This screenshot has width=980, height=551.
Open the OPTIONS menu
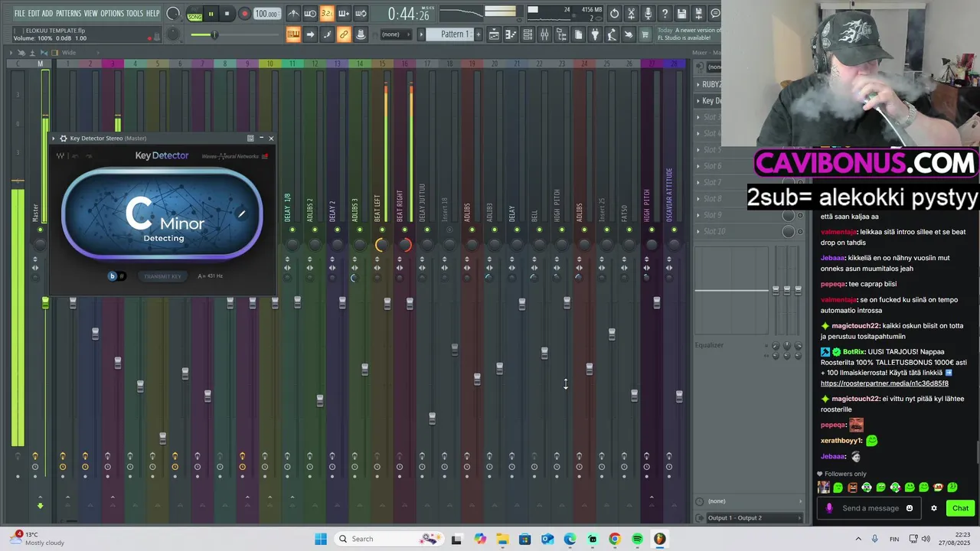coord(112,14)
